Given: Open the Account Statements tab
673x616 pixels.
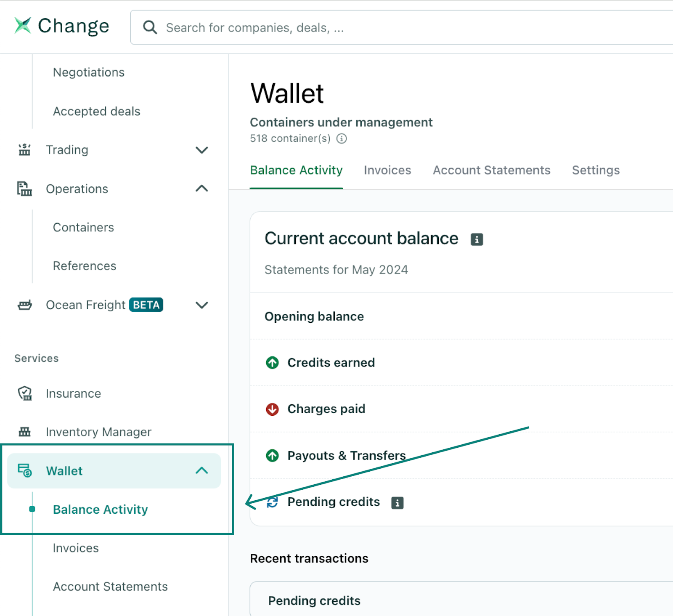Looking at the screenshot, I should 491,170.
